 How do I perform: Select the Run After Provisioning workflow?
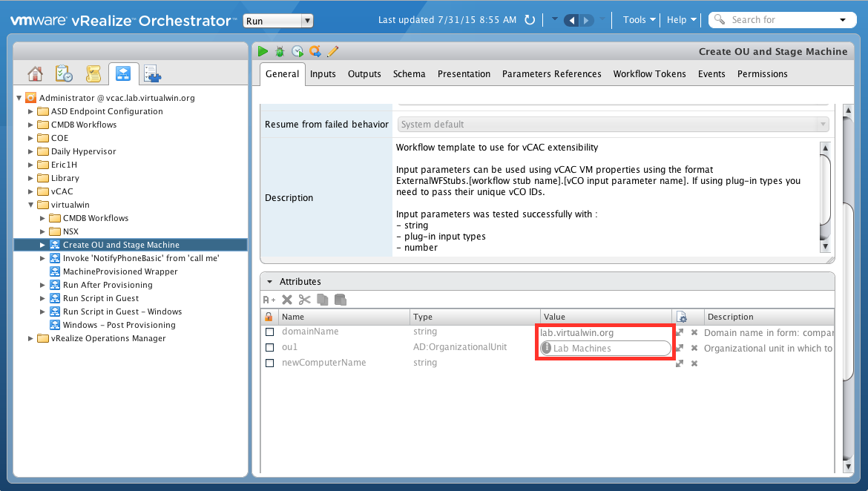pos(108,285)
